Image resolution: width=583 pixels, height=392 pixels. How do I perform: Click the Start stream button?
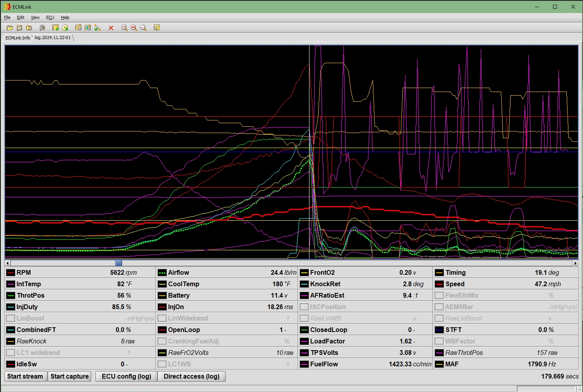coord(25,376)
